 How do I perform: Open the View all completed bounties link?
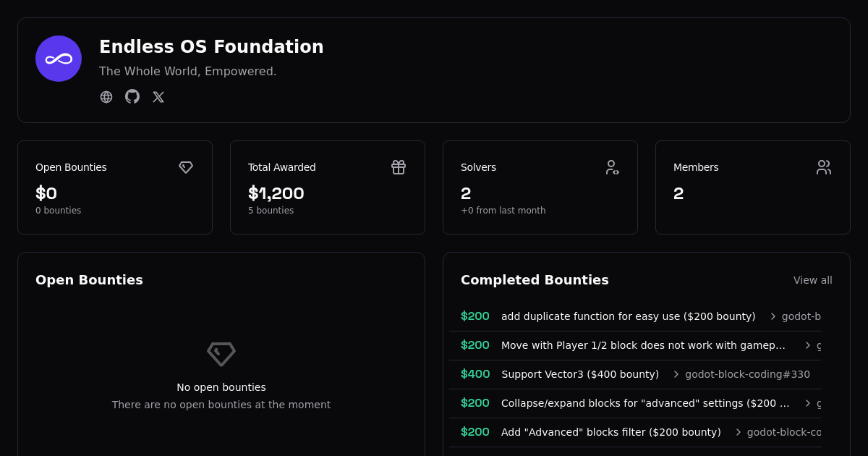pos(813,280)
